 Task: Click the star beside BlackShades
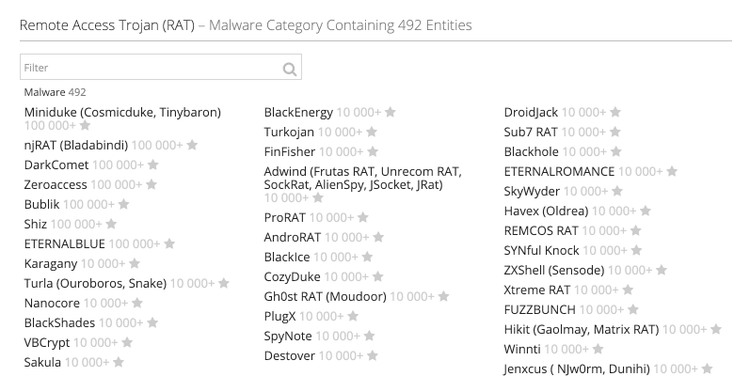click(x=152, y=323)
